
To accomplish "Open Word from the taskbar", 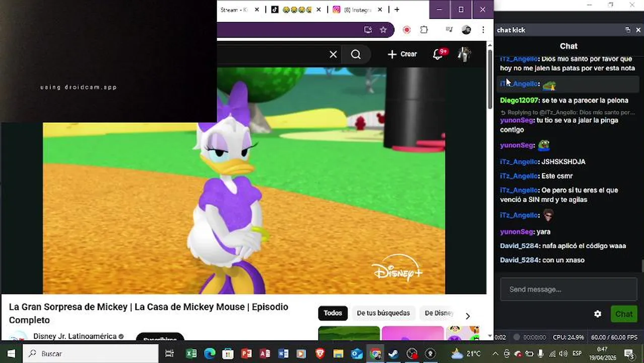I will coord(283,353).
